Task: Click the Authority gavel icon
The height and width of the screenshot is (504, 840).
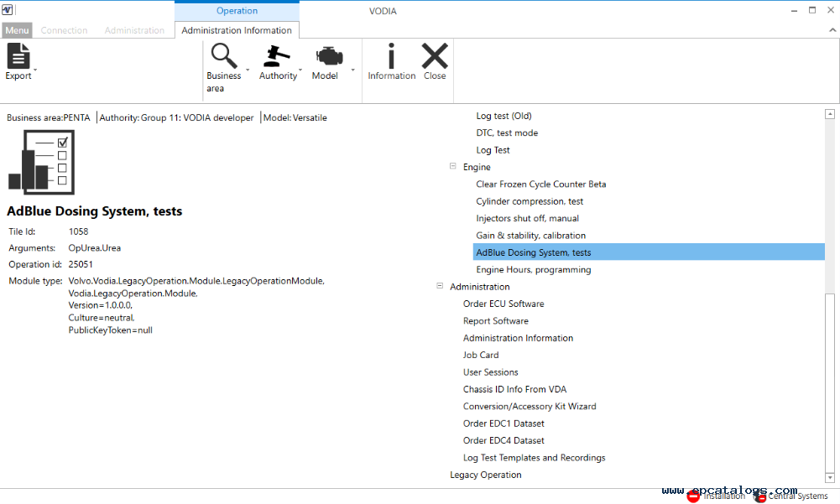Action: [x=277, y=55]
